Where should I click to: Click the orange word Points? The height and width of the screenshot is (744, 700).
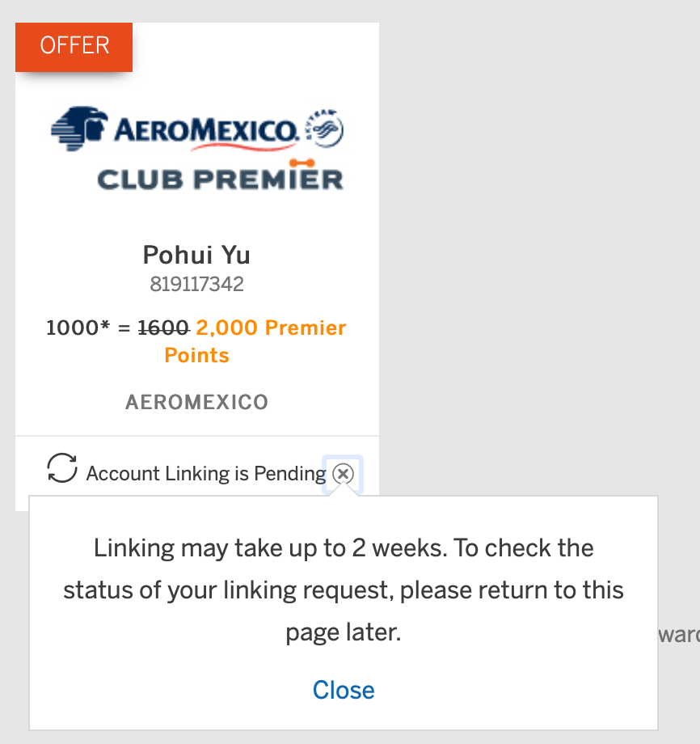click(196, 356)
